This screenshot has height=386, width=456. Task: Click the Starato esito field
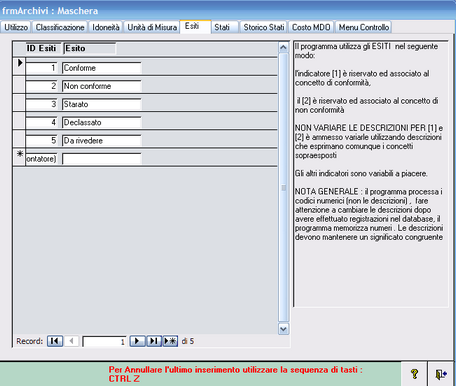(102, 104)
